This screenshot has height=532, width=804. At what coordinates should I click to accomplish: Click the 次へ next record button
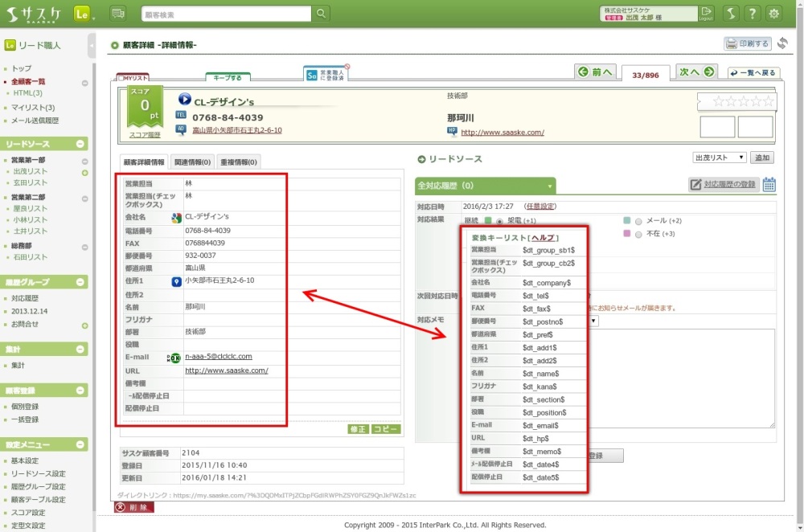pos(696,72)
